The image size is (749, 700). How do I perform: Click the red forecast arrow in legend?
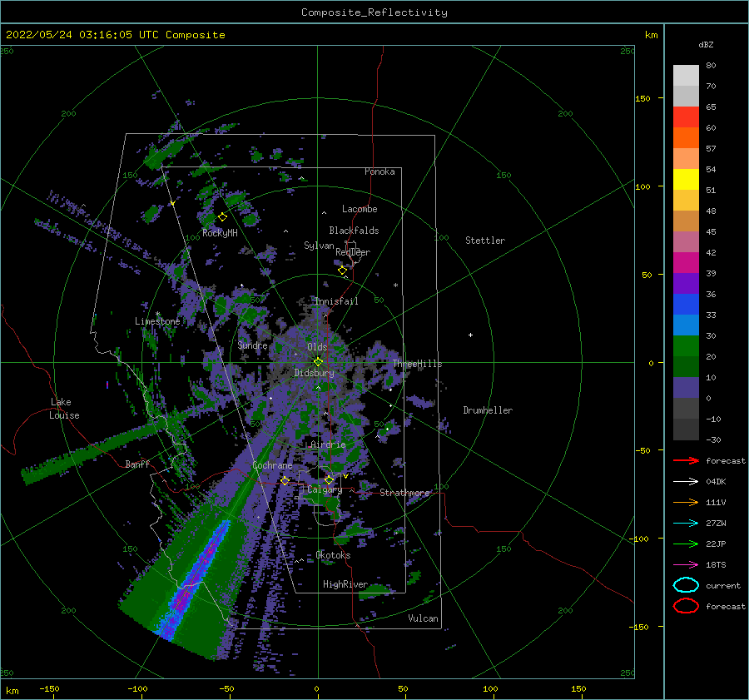686,460
